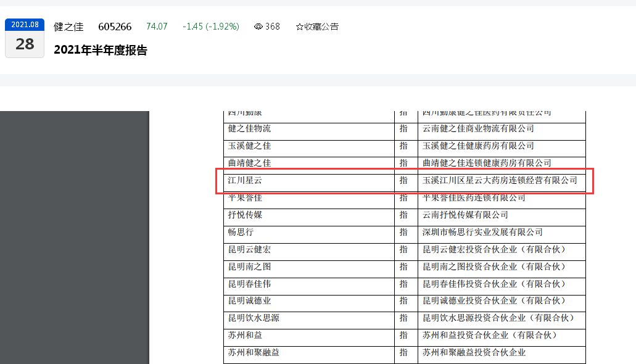
Task: Open the 健之佳 stock name link
Action: pyautogui.click(x=68, y=27)
